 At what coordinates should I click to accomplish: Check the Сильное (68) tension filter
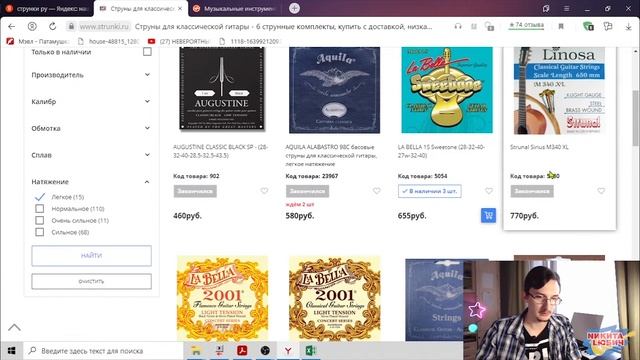(40, 232)
